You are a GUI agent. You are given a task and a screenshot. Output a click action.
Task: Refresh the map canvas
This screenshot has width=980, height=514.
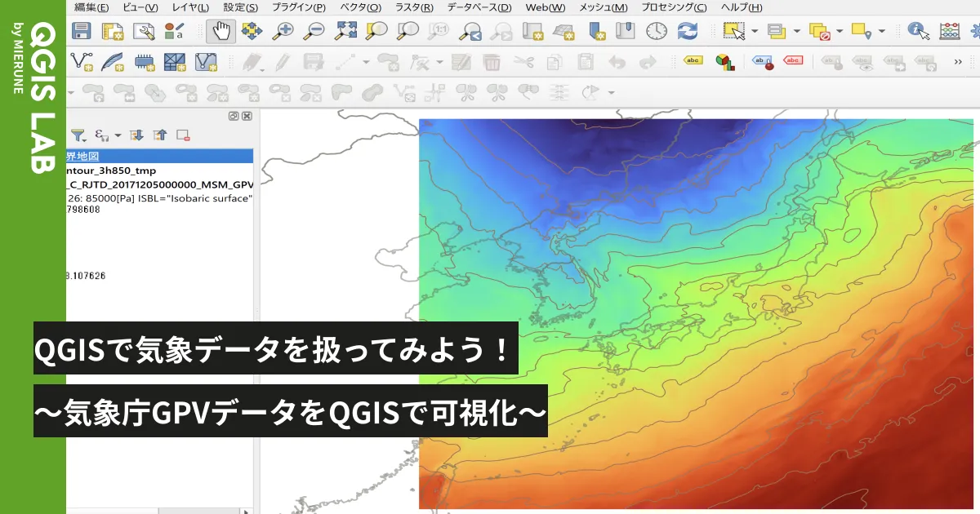click(687, 30)
